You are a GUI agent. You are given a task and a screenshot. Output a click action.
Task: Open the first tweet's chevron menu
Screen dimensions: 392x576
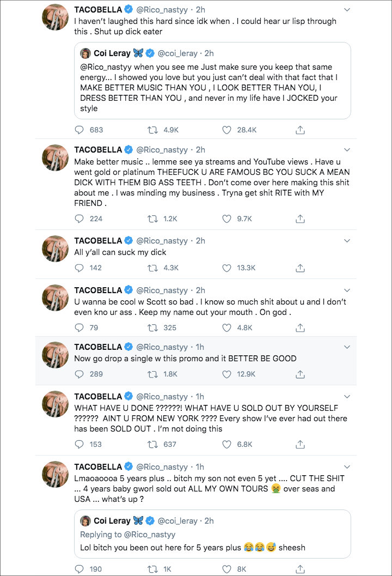point(347,10)
